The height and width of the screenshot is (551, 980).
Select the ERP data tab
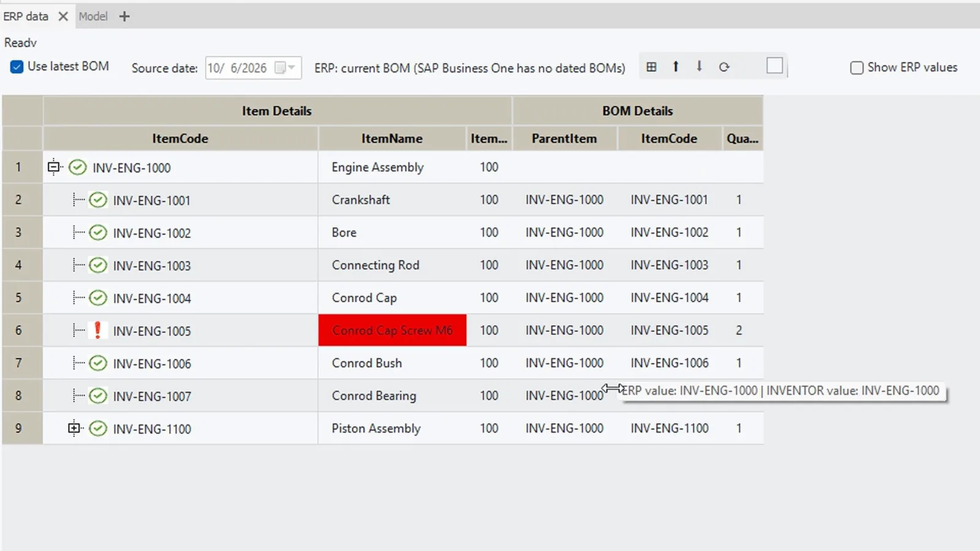point(26,17)
